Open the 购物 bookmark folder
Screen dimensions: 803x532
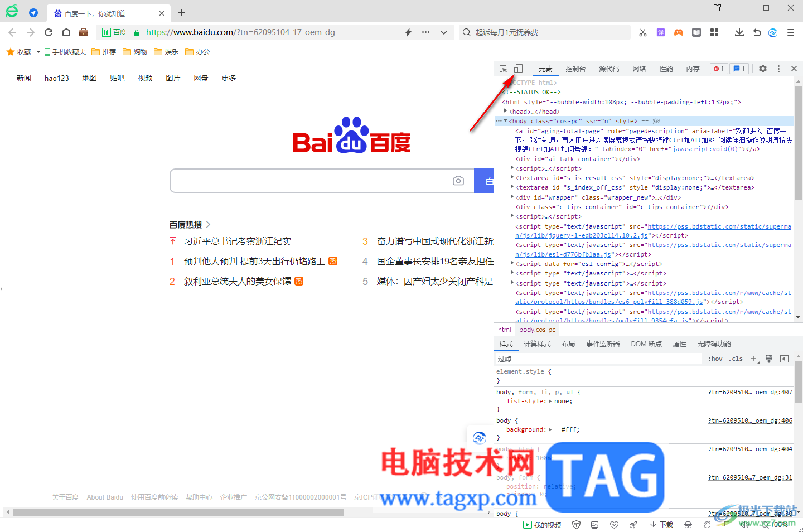[x=135, y=52]
